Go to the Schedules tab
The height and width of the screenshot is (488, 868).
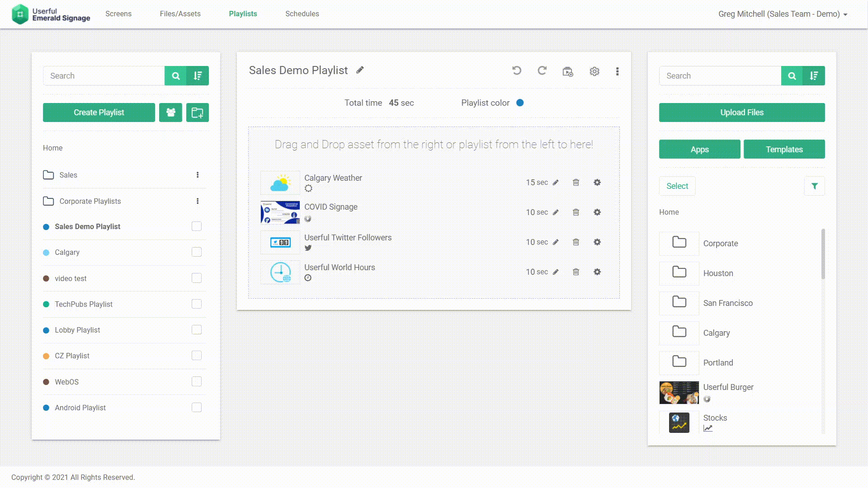tap(302, 14)
